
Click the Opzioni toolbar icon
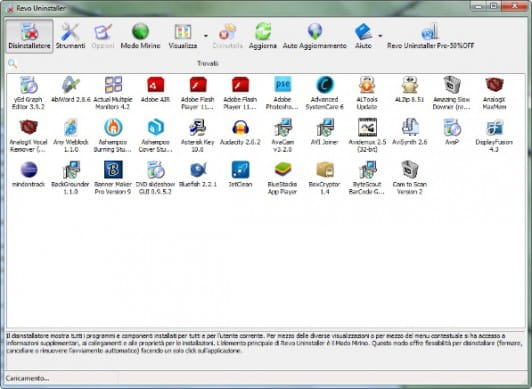pos(102,36)
